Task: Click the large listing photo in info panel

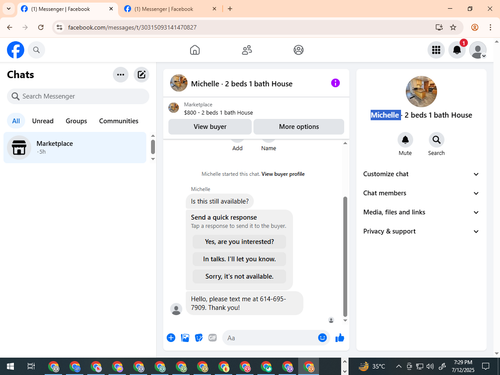Action: coord(421,91)
